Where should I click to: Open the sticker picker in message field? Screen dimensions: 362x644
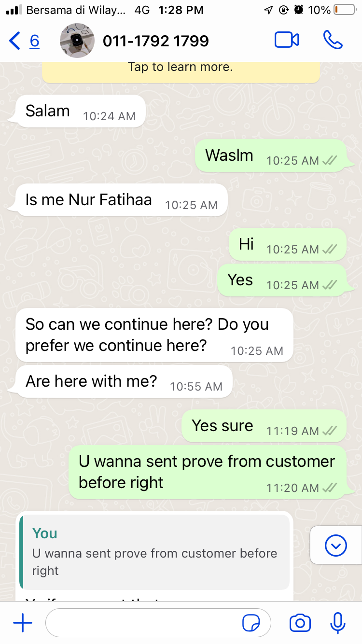click(x=251, y=623)
